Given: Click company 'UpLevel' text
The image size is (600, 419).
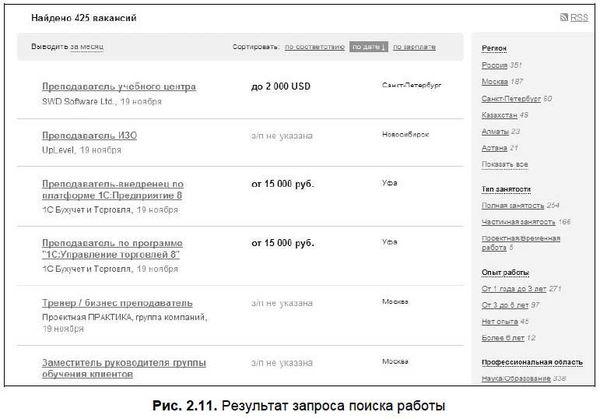Looking at the screenshot, I should [58, 150].
